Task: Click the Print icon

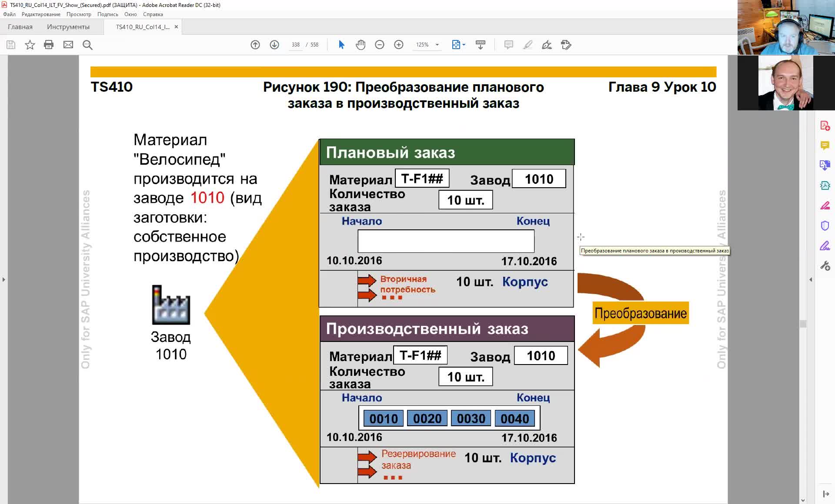Action: [x=49, y=45]
